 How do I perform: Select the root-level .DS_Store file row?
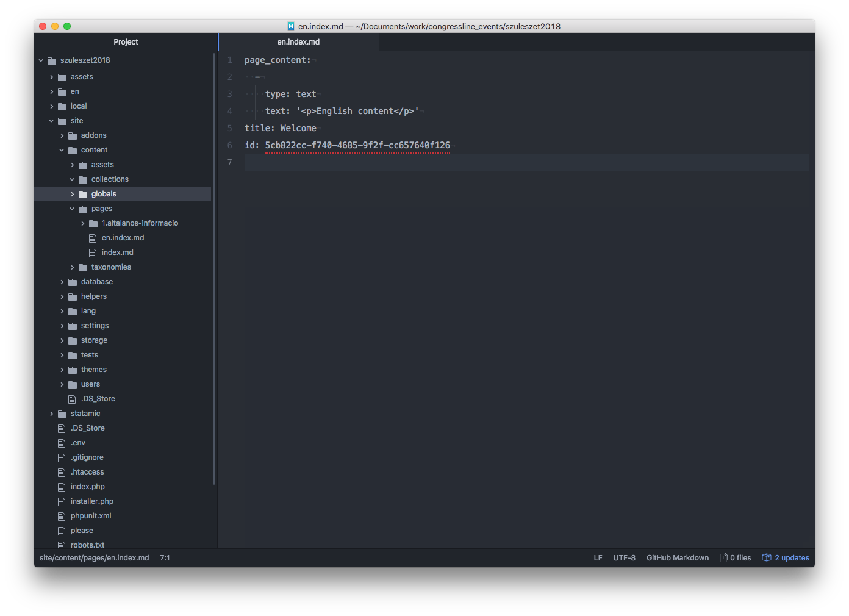pyautogui.click(x=123, y=428)
